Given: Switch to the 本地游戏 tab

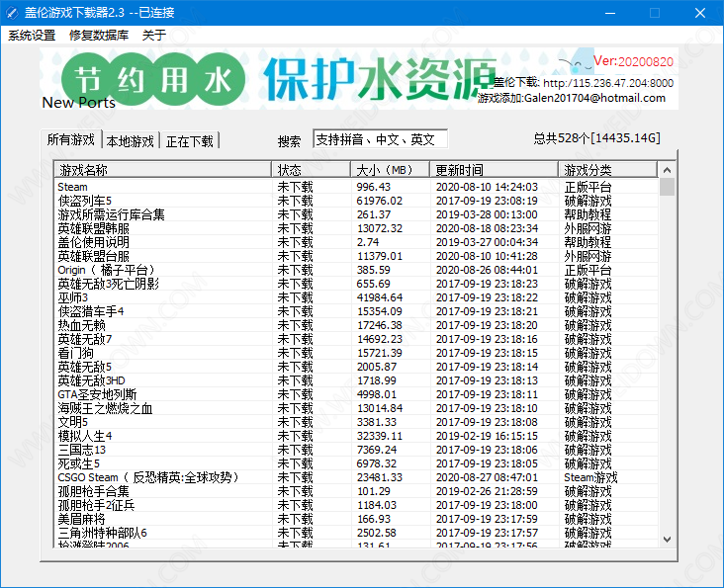Looking at the screenshot, I should 131,141.
